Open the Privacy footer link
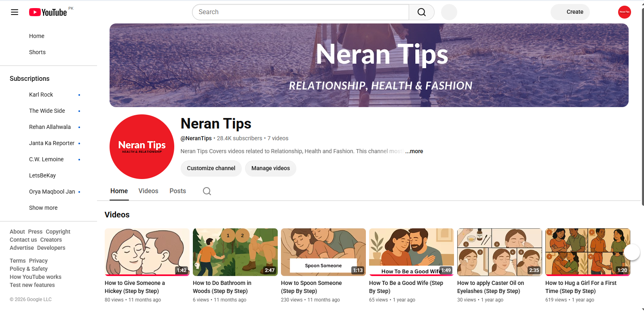 pyautogui.click(x=38, y=261)
